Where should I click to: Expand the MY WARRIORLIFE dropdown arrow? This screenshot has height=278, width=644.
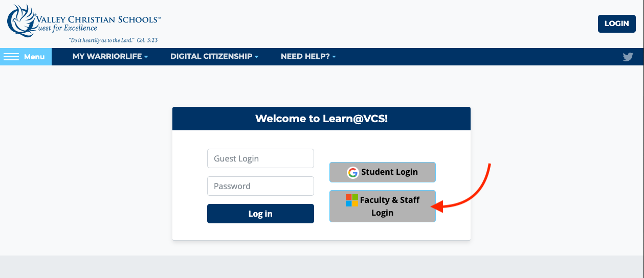coord(146,57)
